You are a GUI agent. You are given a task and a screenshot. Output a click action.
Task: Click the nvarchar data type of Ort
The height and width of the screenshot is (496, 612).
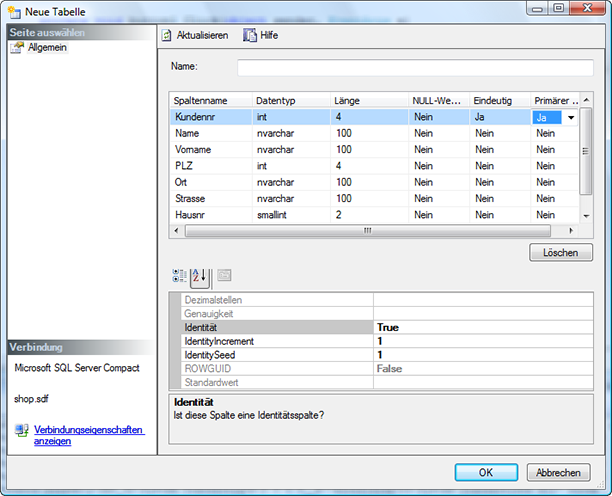tap(291, 182)
